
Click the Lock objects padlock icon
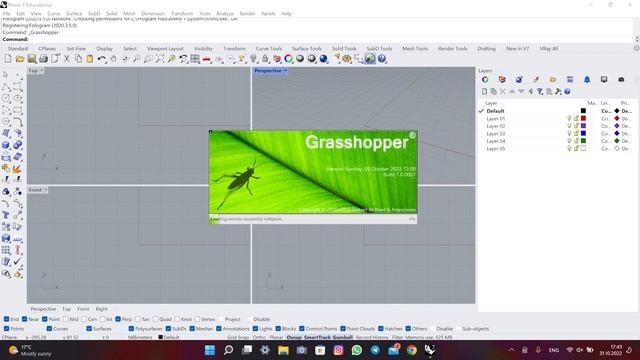265,59
